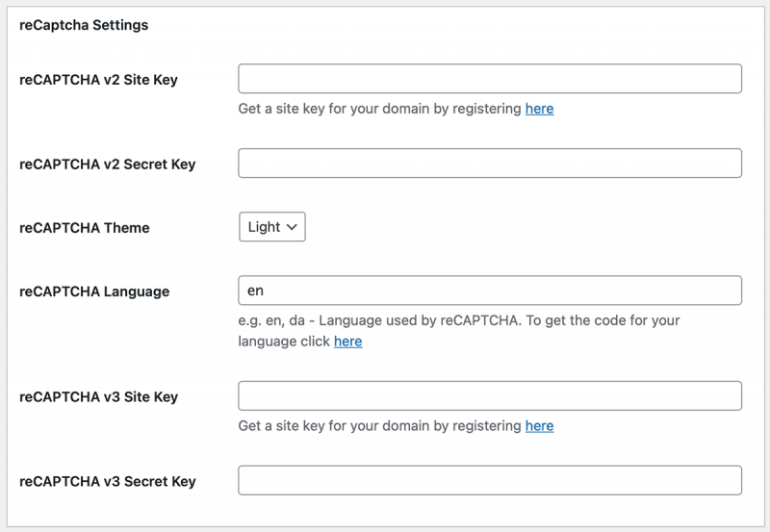
Task: Click the 'reCAPTCHA v2 Secret Key' label
Action: (107, 164)
